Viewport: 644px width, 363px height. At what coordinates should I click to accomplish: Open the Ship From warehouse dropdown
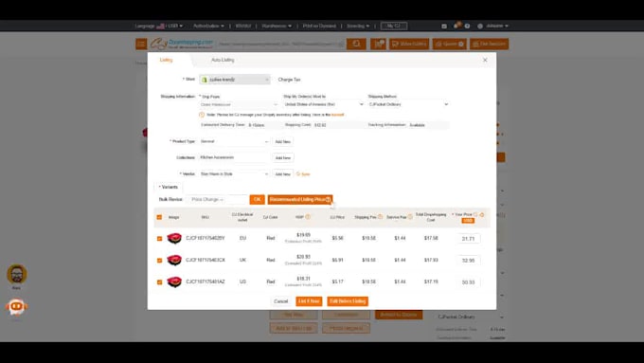(x=239, y=104)
